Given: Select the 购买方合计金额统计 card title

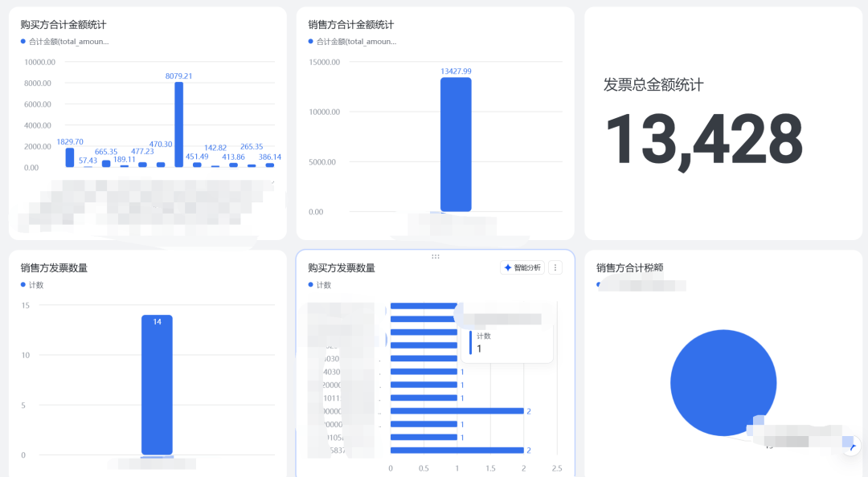Looking at the screenshot, I should coord(63,25).
